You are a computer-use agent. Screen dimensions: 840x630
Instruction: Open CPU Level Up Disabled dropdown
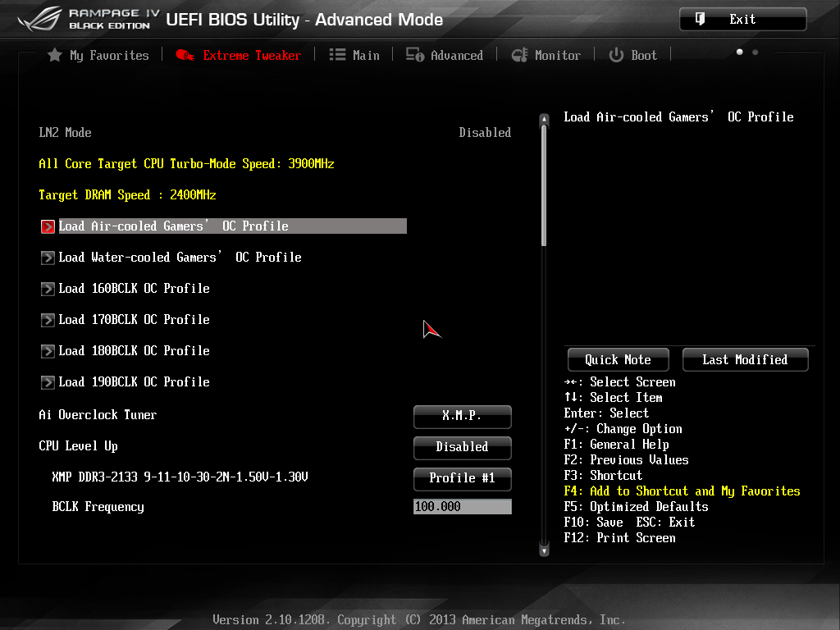tap(462, 447)
